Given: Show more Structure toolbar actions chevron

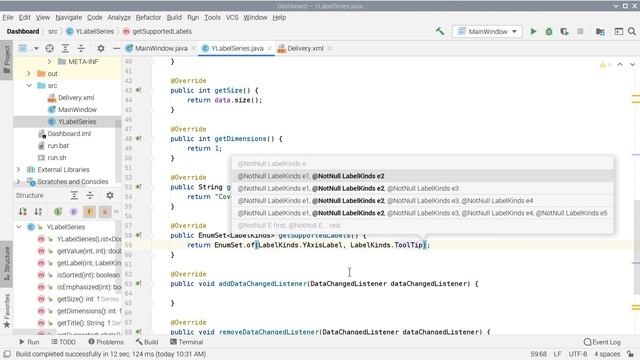Looking at the screenshot, I should tap(117, 211).
